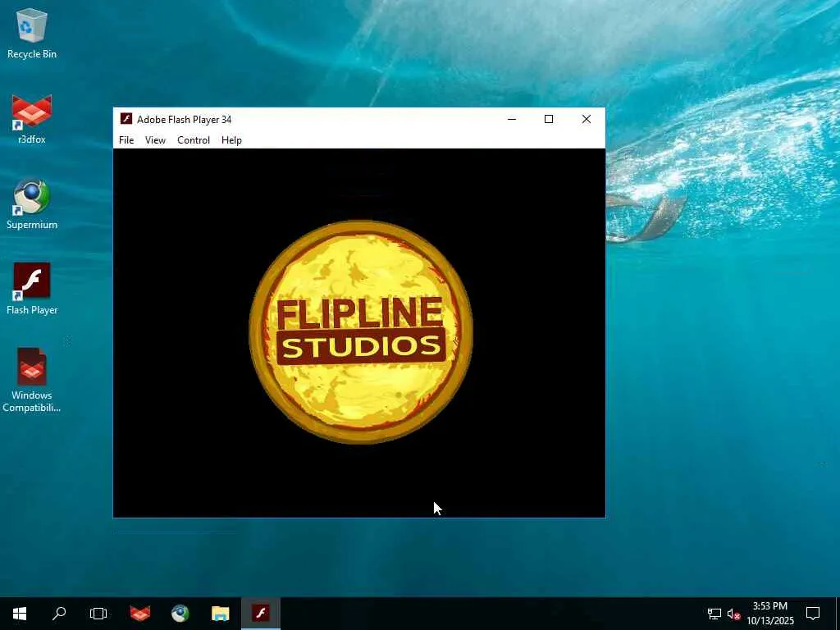Image resolution: width=840 pixels, height=630 pixels.
Task: Open File Explorer from the taskbar
Action: coord(220,614)
